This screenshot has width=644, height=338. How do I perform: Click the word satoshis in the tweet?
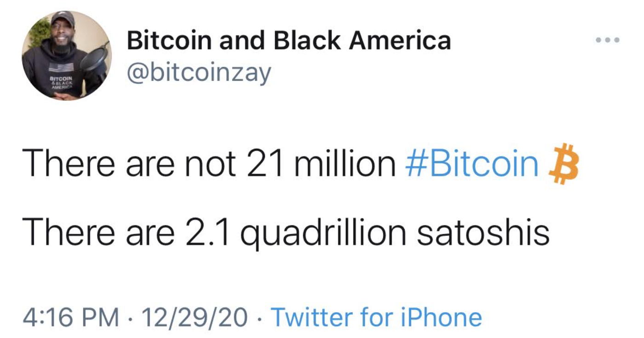483,233
